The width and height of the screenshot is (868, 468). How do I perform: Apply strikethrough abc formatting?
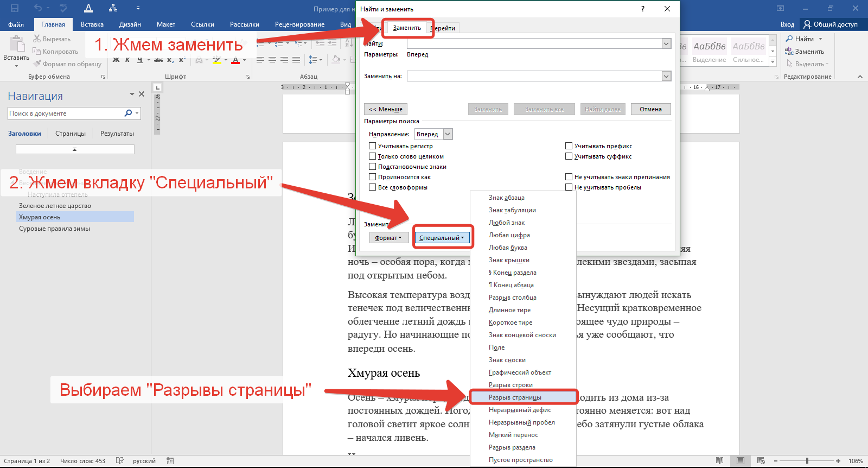(x=158, y=60)
